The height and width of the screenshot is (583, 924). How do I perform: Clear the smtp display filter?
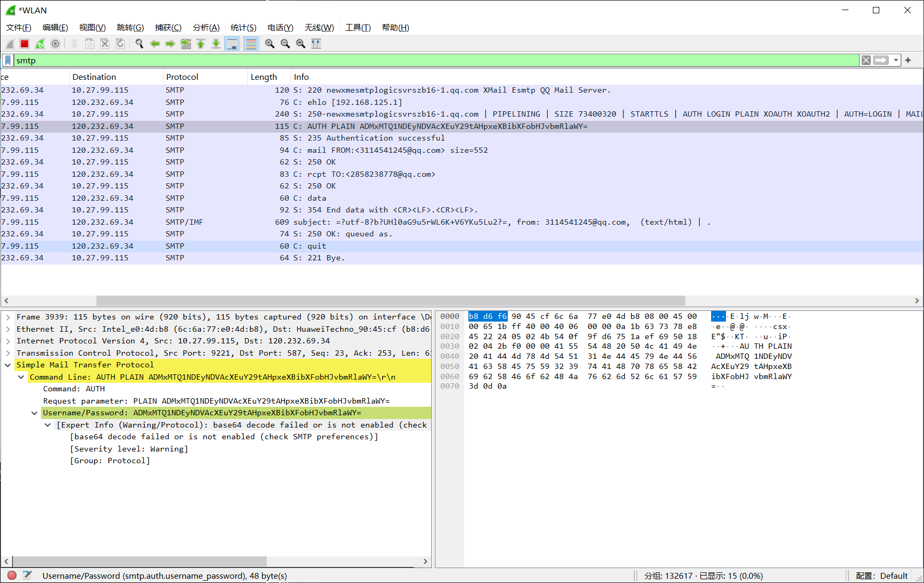866,60
